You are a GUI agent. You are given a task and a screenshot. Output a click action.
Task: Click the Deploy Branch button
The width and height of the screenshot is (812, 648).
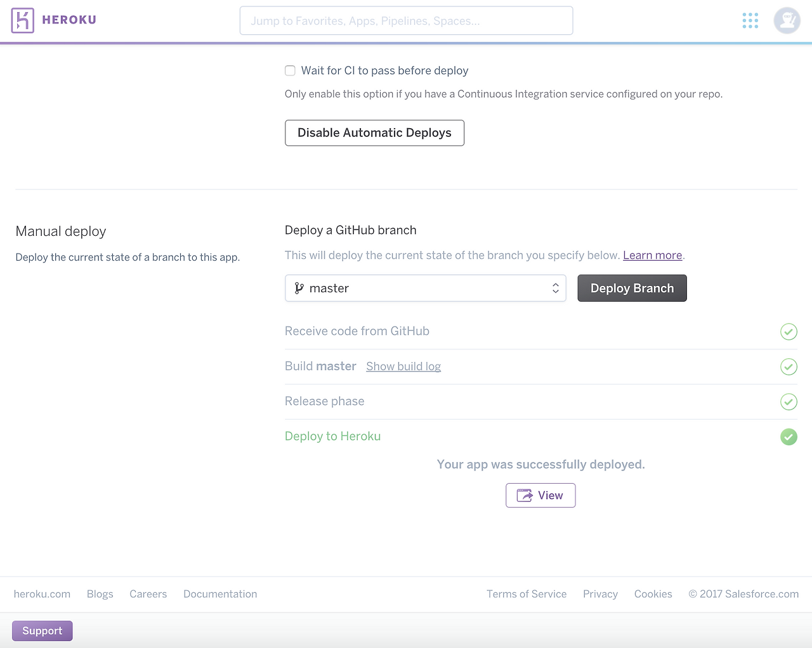[x=632, y=288]
